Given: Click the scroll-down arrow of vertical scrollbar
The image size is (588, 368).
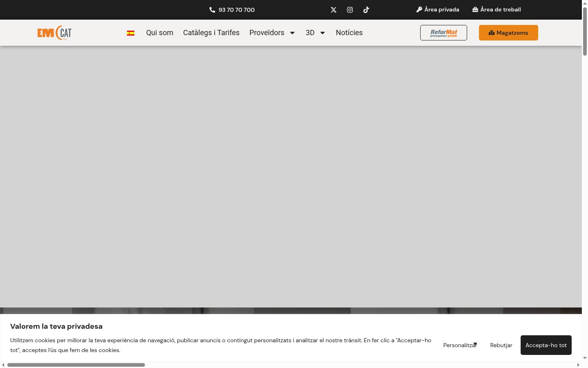Looking at the screenshot, I should pyautogui.click(x=585, y=358).
